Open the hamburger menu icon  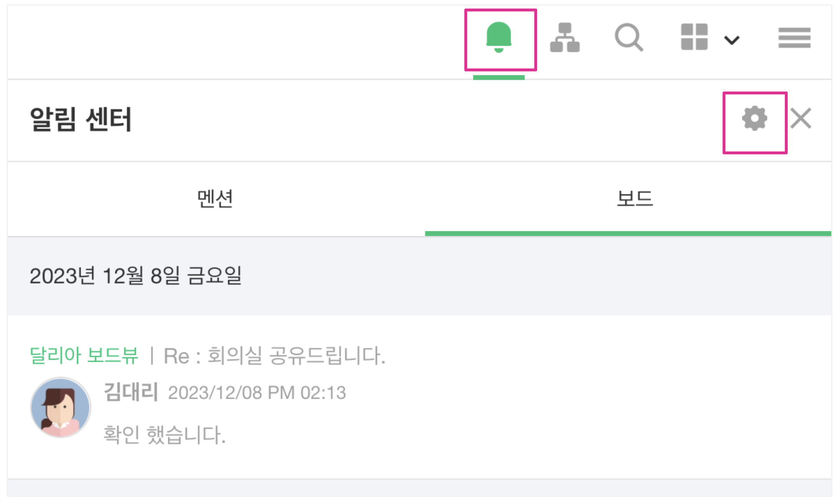click(x=794, y=38)
